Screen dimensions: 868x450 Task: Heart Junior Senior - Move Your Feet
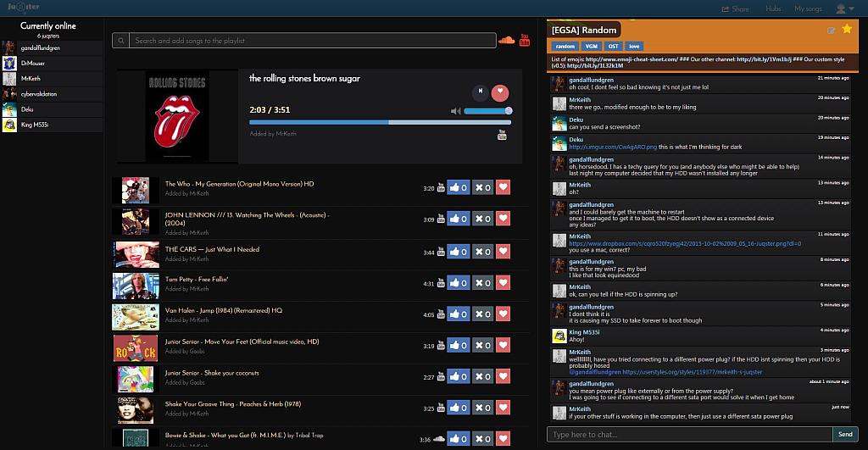(503, 345)
